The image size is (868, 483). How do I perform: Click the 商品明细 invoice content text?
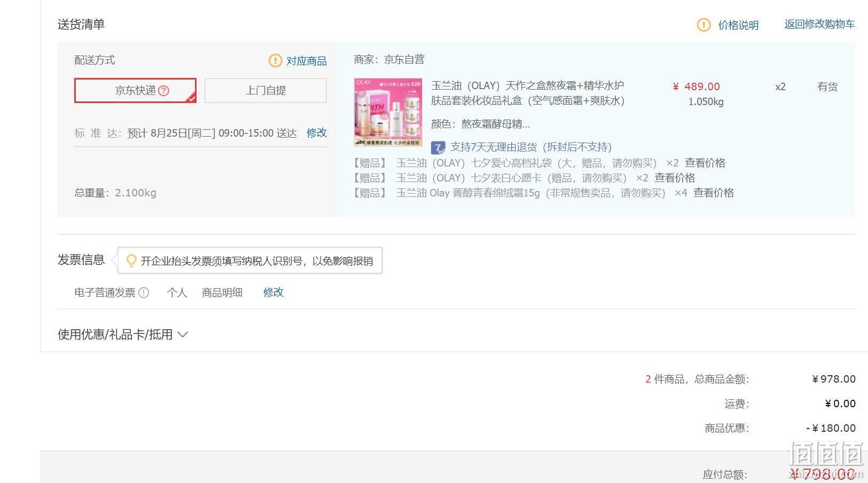[222, 292]
